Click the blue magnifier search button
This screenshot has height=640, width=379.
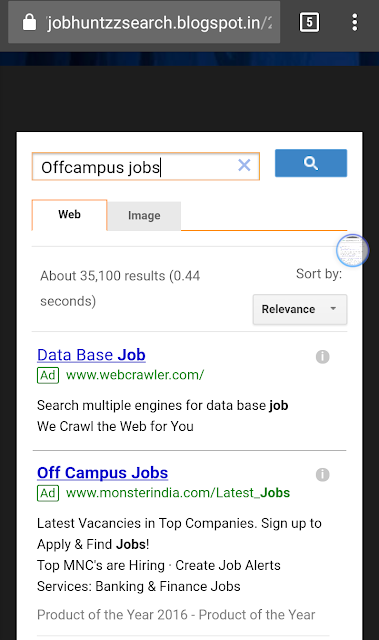click(311, 163)
